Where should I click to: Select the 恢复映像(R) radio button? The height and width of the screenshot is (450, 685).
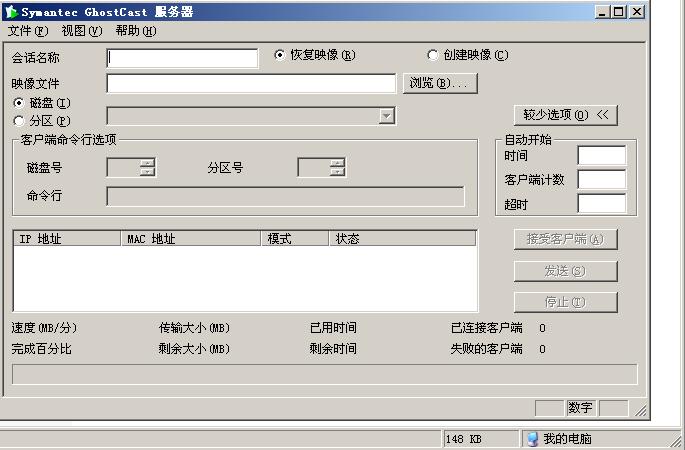pos(280,55)
